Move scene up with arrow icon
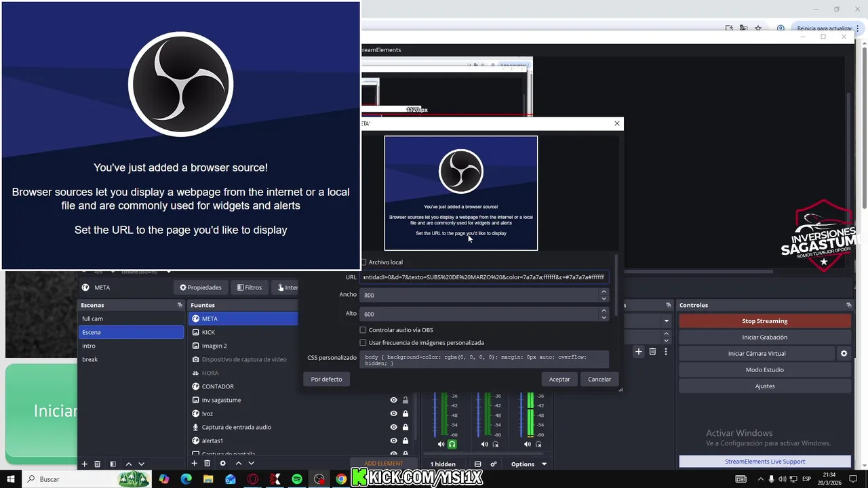Screen dimensions: 868x488 [x=129, y=464]
